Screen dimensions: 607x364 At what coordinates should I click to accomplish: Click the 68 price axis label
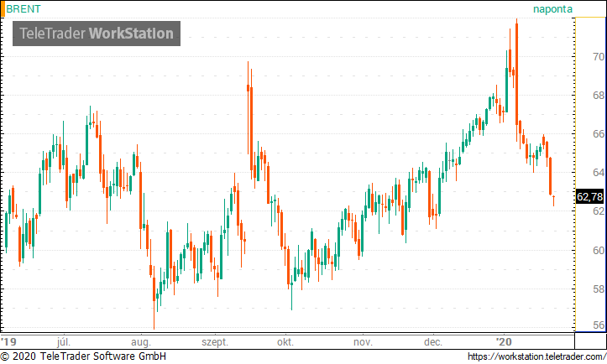[x=598, y=95]
